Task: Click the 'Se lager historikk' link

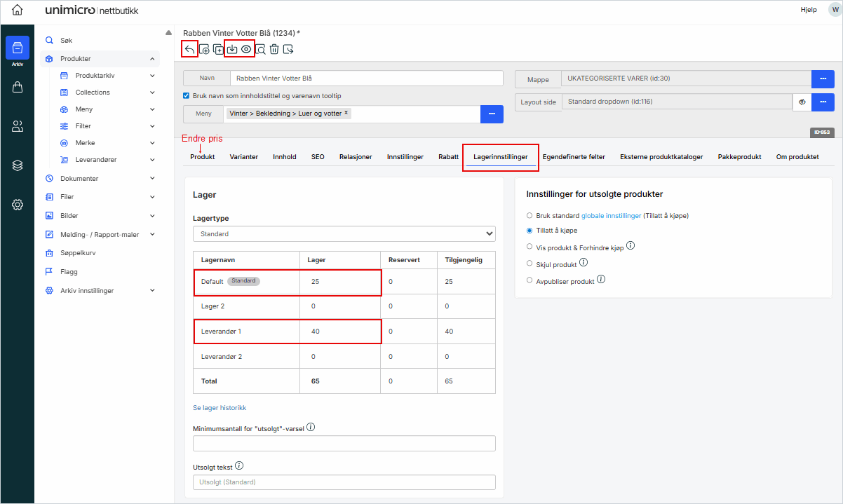Action: click(x=220, y=408)
